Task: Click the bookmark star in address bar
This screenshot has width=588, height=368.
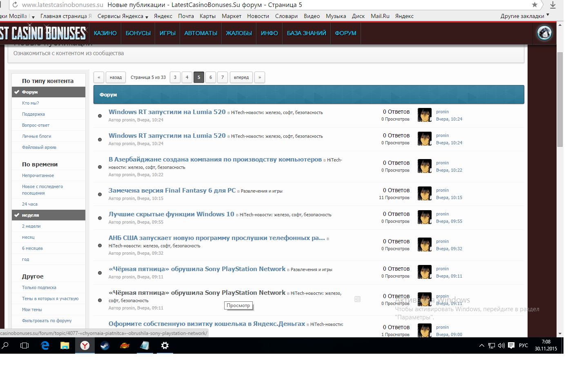Action: [x=535, y=4]
